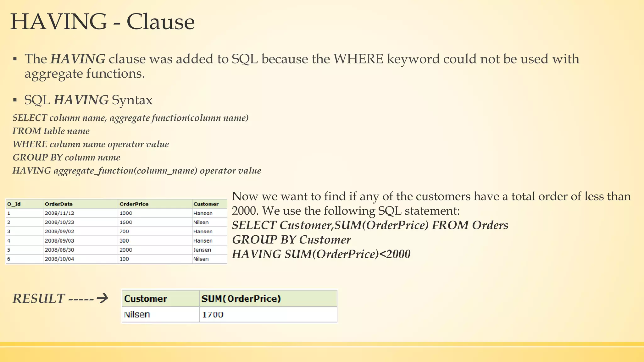The width and height of the screenshot is (644, 362).
Task: Click the 'HAVING - Clause' slide title
Action: coord(103,22)
